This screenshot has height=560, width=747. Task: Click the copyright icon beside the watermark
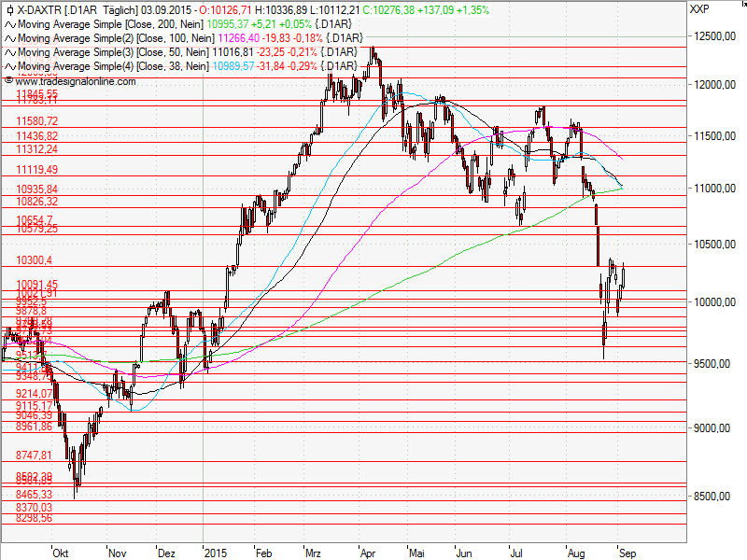(7, 79)
